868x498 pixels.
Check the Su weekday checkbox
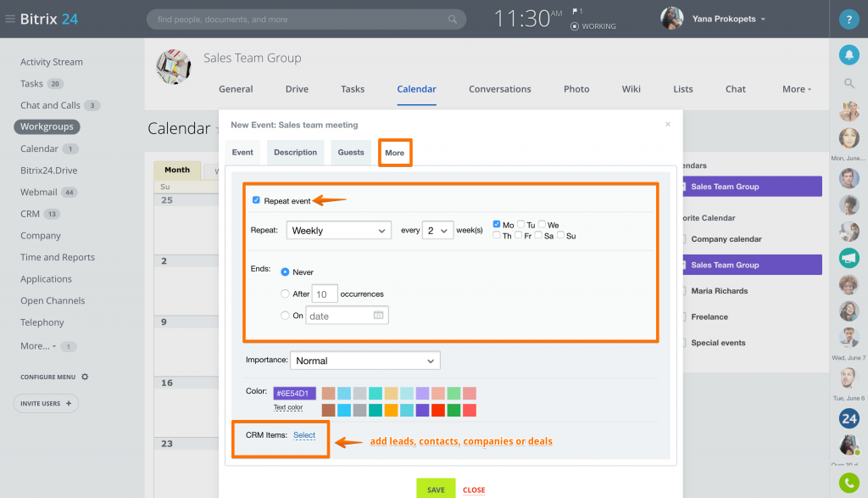(561, 235)
